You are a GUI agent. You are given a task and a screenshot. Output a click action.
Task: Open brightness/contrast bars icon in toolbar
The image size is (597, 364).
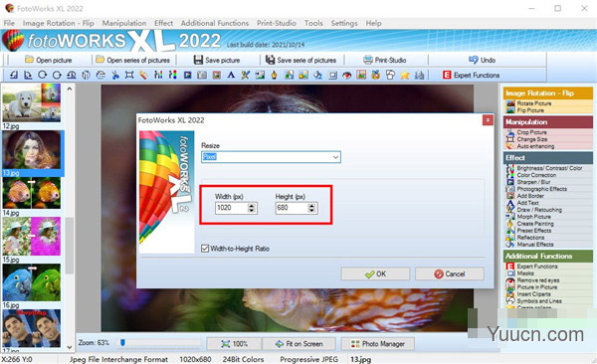(158, 75)
